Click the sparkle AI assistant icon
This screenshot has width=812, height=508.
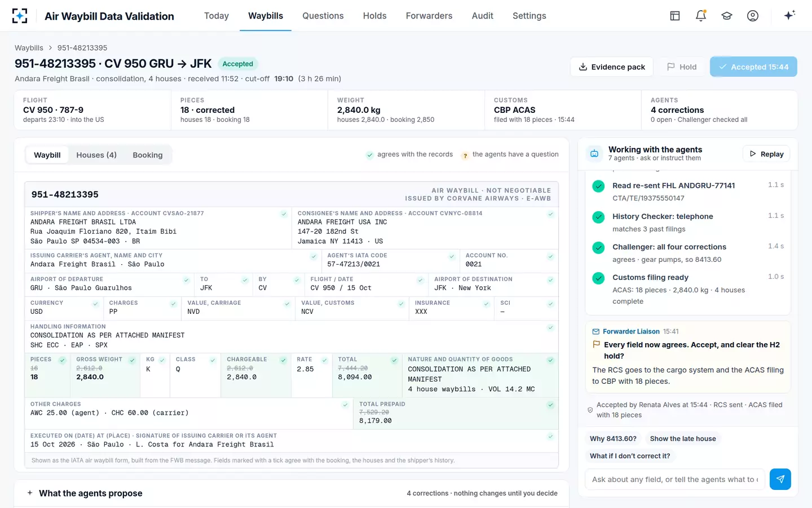789,15
